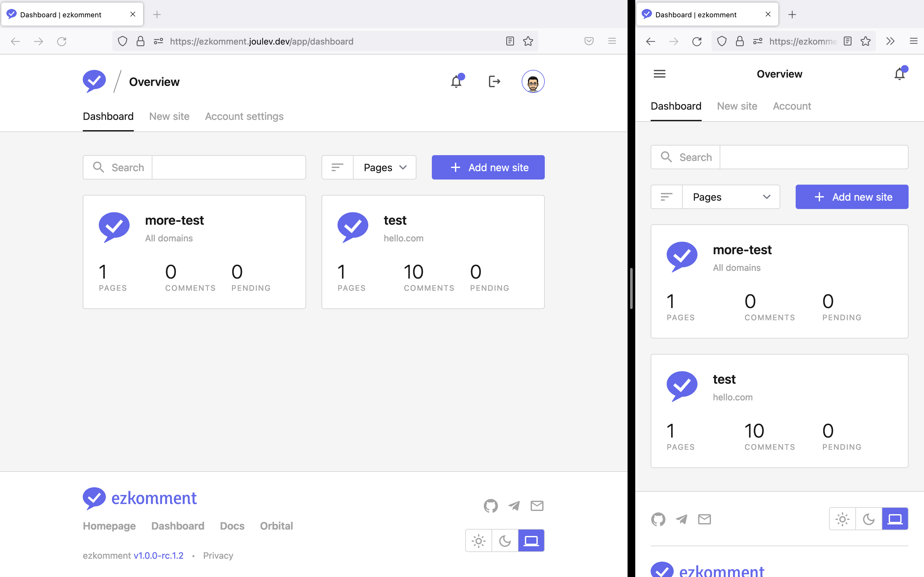Switch to the Account settings tab
Image resolution: width=924 pixels, height=577 pixels.
(244, 116)
